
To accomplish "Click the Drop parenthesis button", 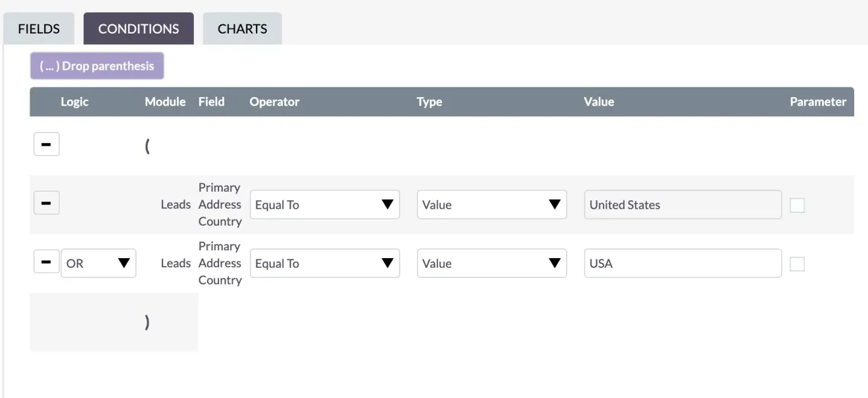I will tap(97, 65).
